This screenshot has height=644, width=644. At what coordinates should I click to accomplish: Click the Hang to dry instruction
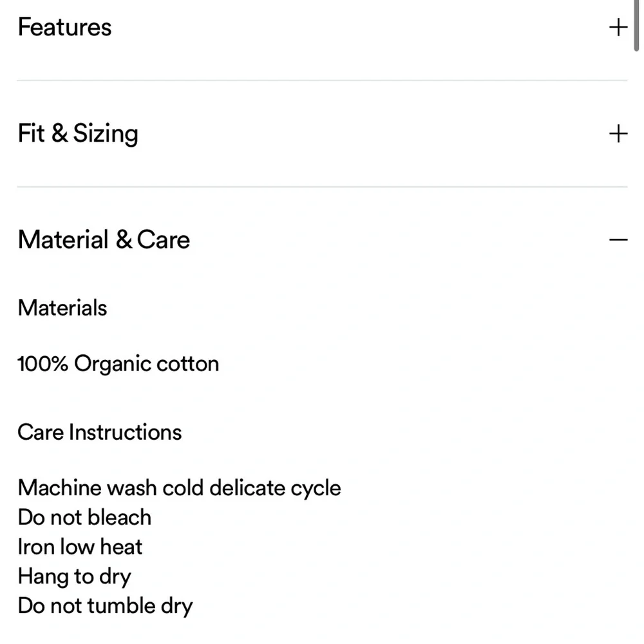click(x=74, y=576)
